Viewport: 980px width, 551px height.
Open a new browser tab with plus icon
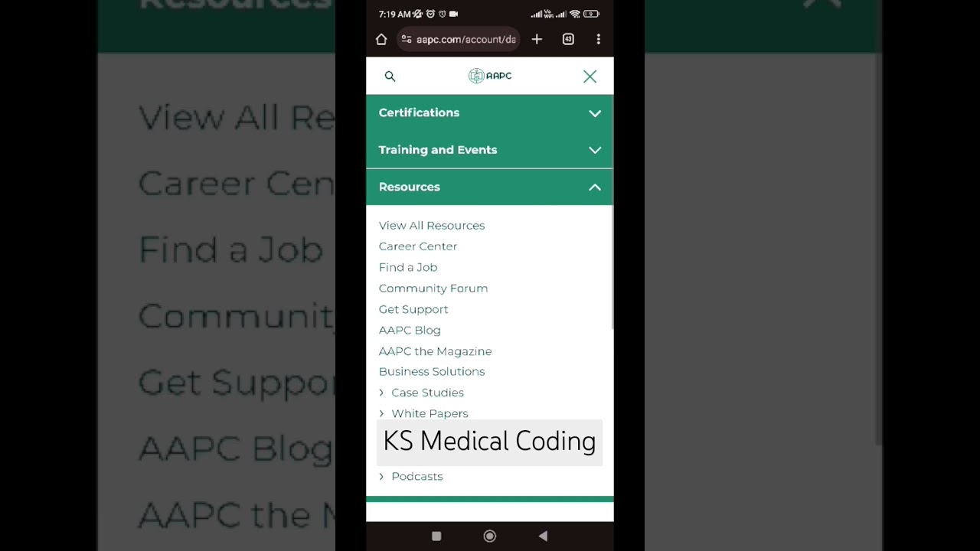click(x=537, y=39)
